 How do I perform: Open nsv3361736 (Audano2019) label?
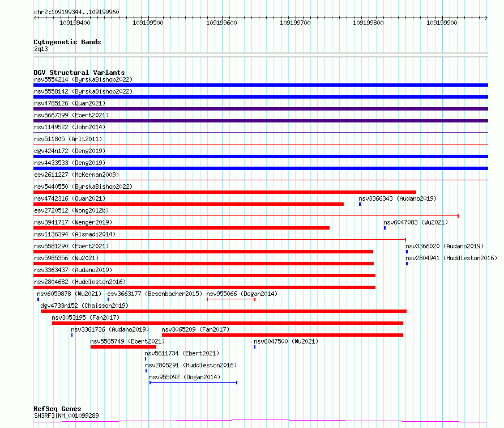(110, 329)
